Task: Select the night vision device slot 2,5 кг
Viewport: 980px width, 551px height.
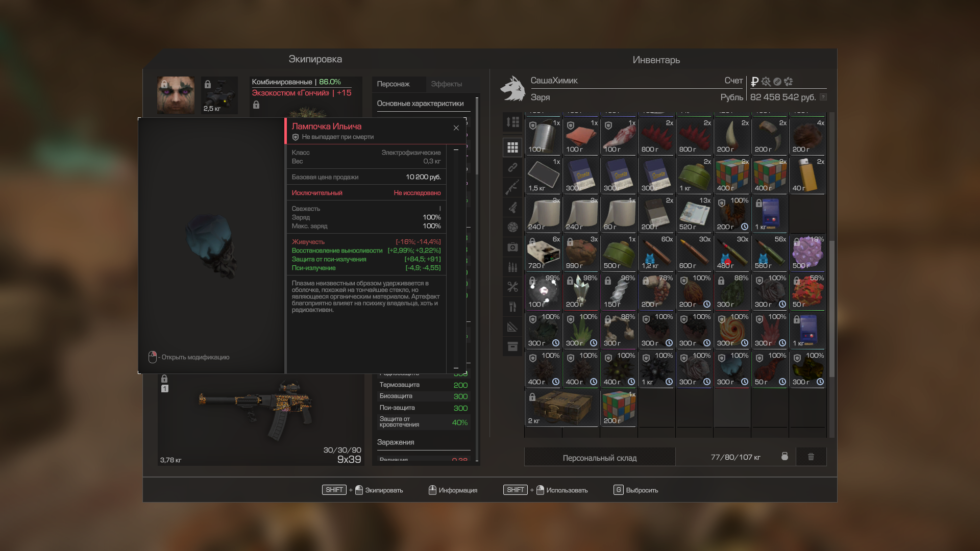Action: click(x=219, y=95)
